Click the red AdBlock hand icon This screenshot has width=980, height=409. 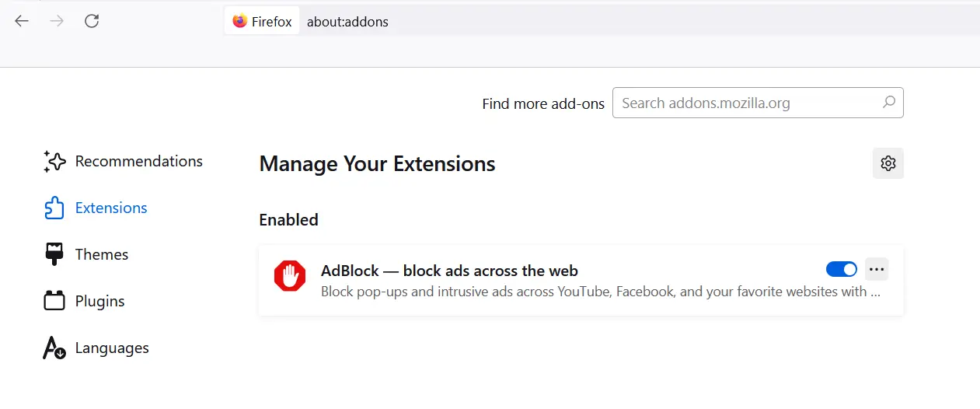(290, 276)
